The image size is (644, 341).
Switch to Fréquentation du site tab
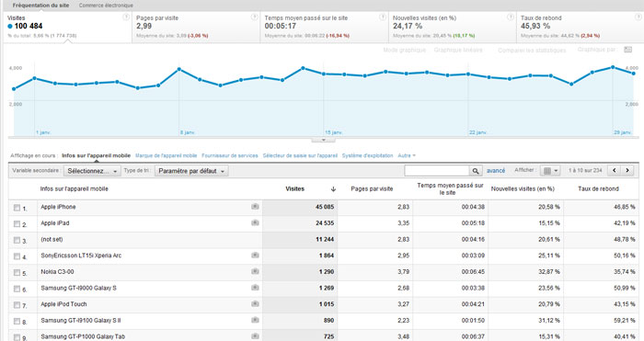pos(40,6)
